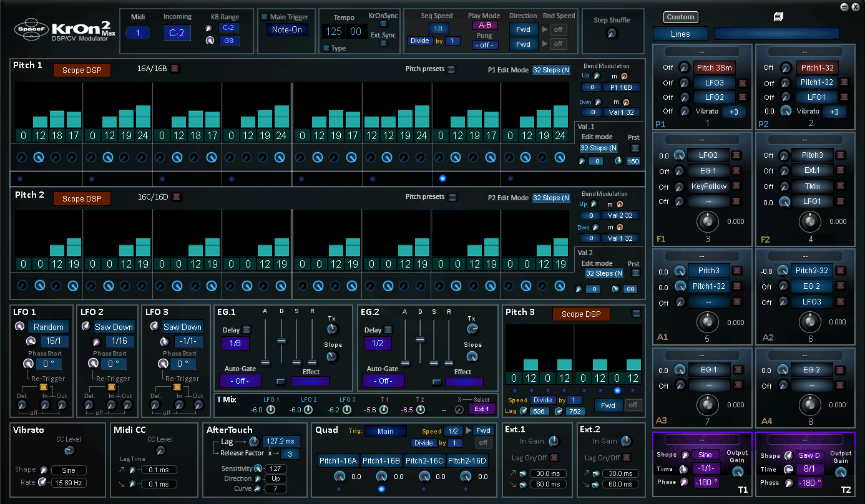Click the Pitch 3 Fwd button

click(x=608, y=405)
